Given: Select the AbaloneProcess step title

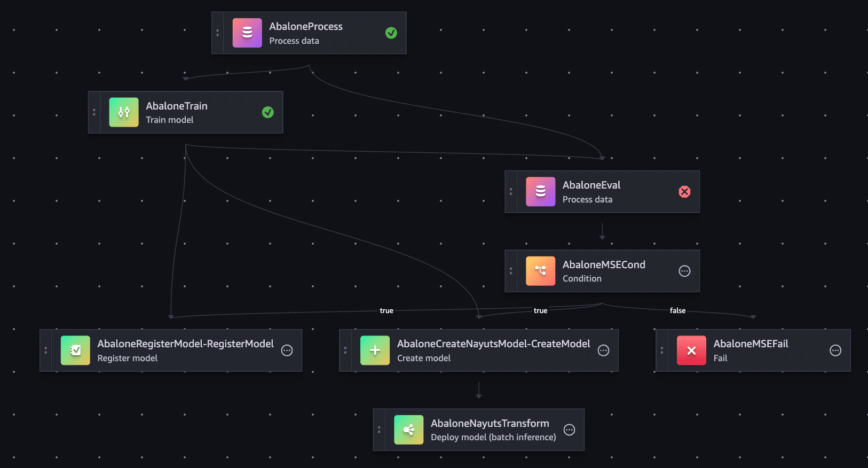Looking at the screenshot, I should [306, 26].
